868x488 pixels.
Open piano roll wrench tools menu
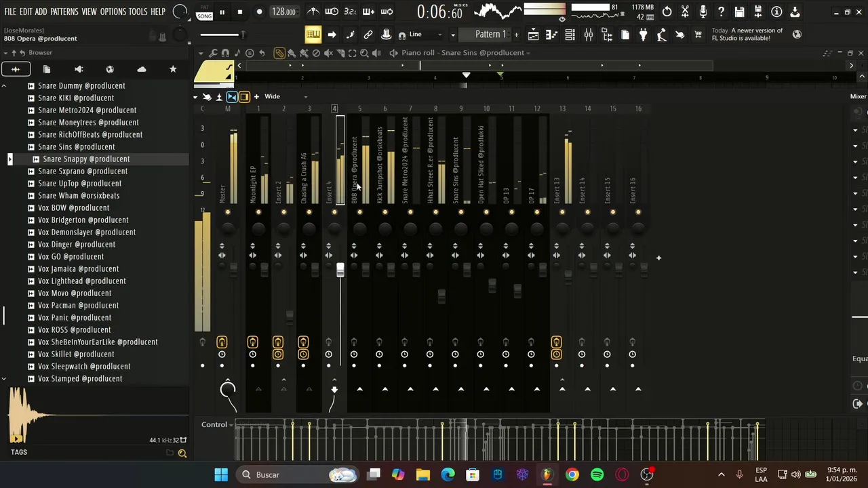[x=213, y=53]
